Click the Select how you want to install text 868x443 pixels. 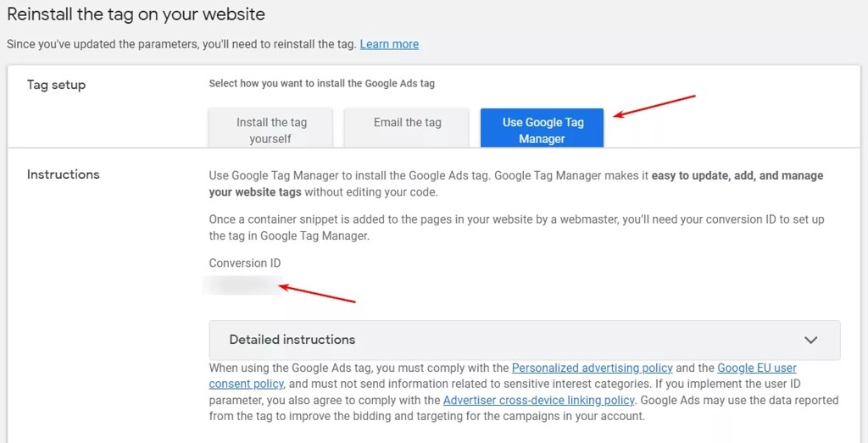[321, 84]
